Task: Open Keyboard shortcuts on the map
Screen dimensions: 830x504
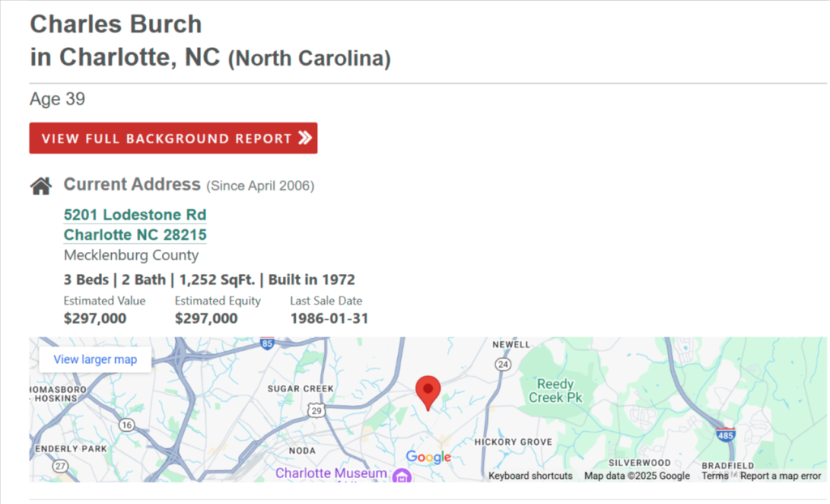Action: point(530,476)
